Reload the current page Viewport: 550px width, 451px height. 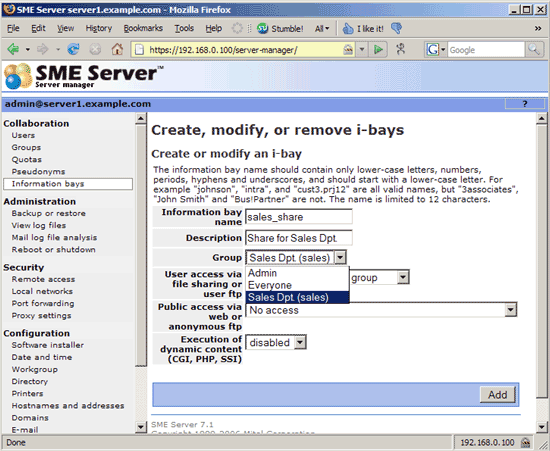(x=73, y=49)
